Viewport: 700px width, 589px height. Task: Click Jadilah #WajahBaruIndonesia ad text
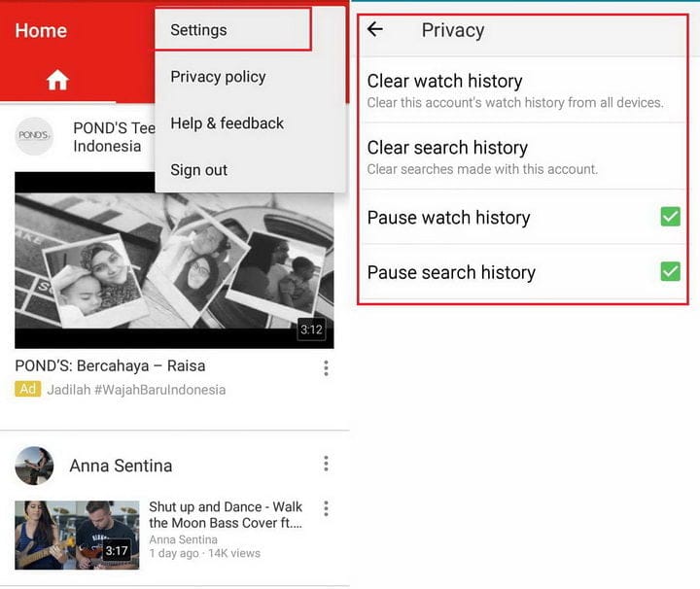[x=136, y=390]
